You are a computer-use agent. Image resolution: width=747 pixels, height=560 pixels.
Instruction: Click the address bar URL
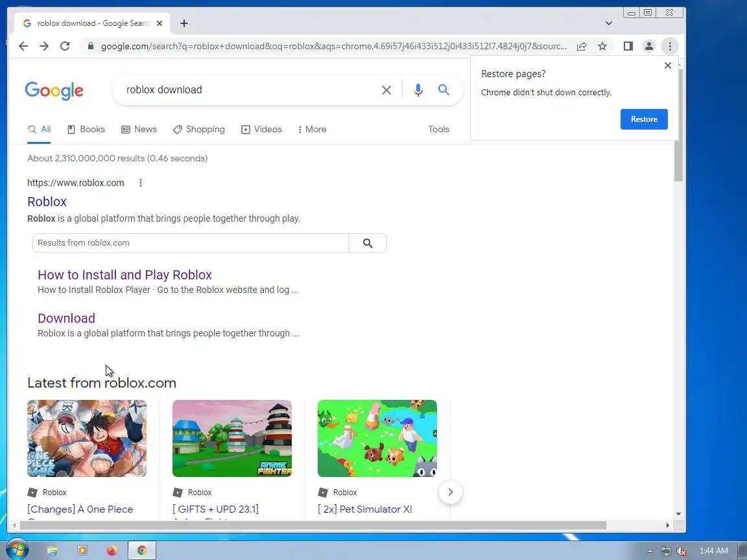pos(333,46)
